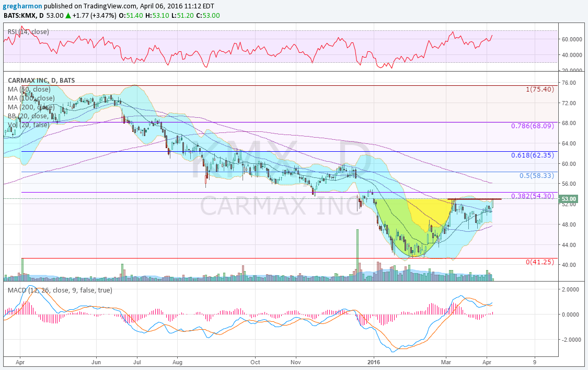
Task: Click the 60.0000 RSI axis value
Action: 572,39
